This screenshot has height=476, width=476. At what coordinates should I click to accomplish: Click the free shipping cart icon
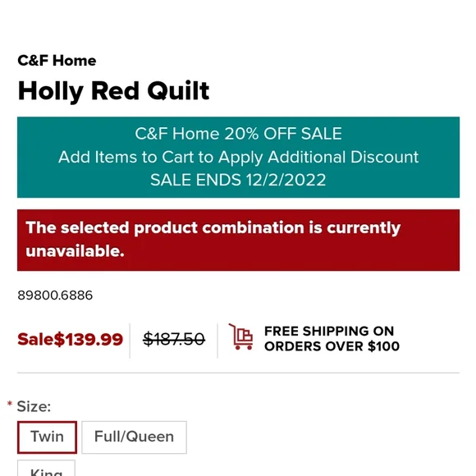[x=240, y=336]
